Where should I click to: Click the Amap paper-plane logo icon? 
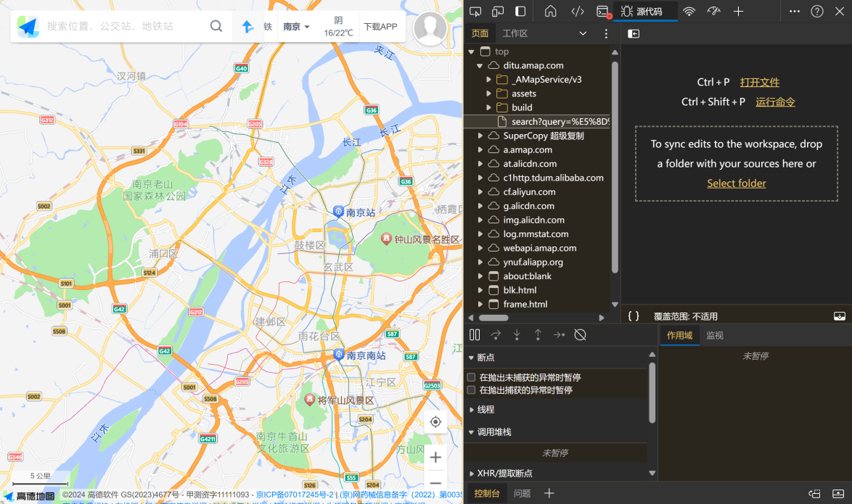[x=28, y=26]
